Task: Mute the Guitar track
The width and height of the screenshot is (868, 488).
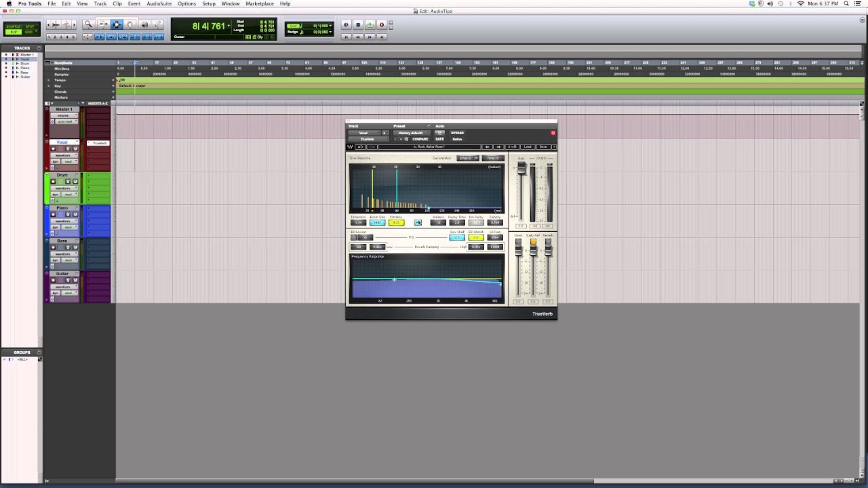Action: (x=75, y=281)
